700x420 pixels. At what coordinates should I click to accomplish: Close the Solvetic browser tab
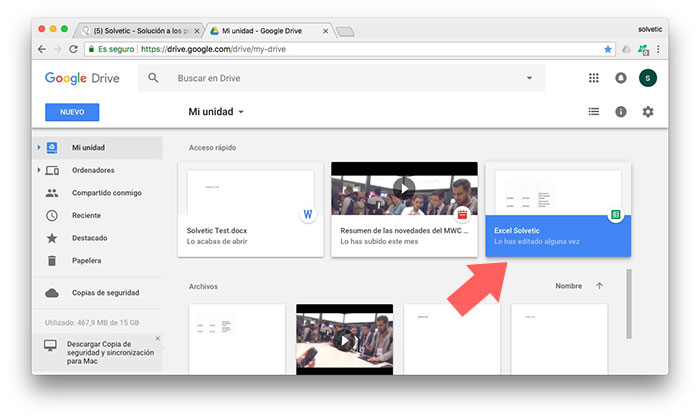197,31
